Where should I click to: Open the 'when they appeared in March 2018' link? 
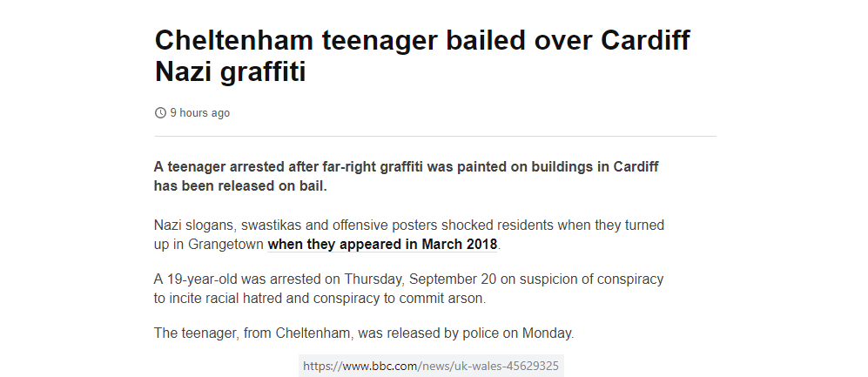[x=382, y=244]
